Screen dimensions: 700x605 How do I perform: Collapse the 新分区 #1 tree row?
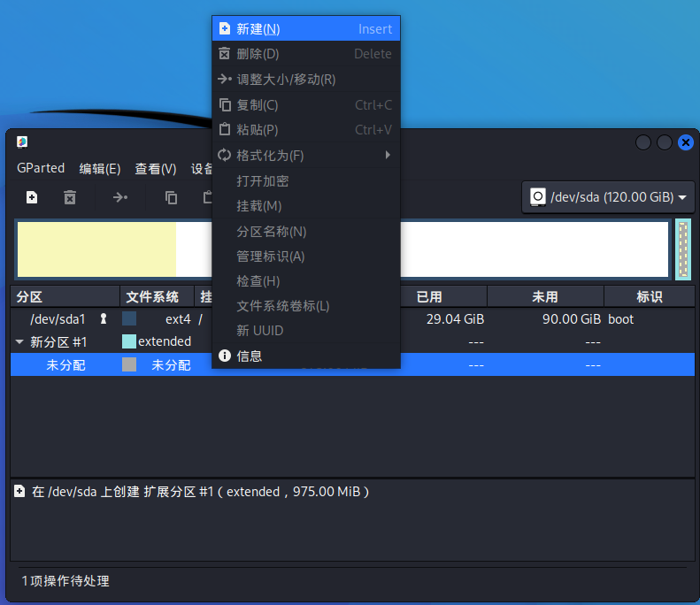(19, 341)
